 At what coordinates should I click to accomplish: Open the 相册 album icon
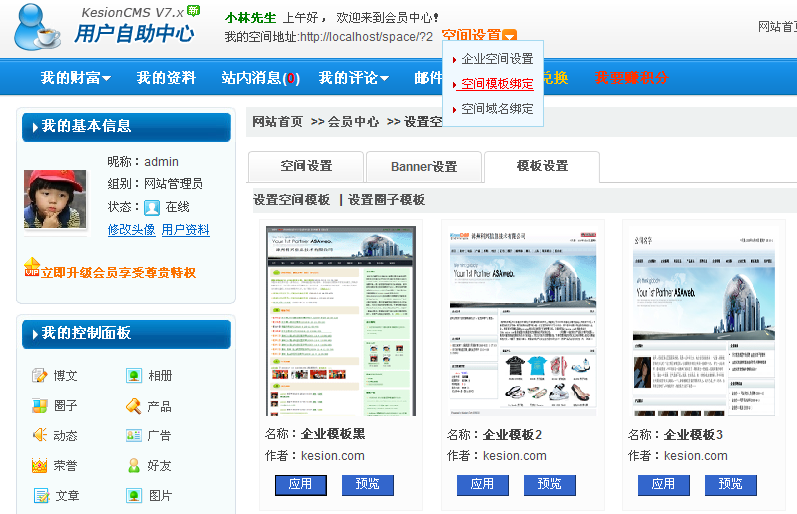pyautogui.click(x=134, y=376)
